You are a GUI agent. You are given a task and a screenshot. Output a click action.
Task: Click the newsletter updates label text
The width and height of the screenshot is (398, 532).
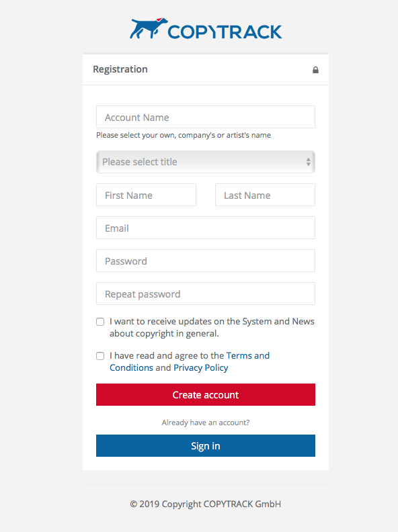(x=212, y=327)
